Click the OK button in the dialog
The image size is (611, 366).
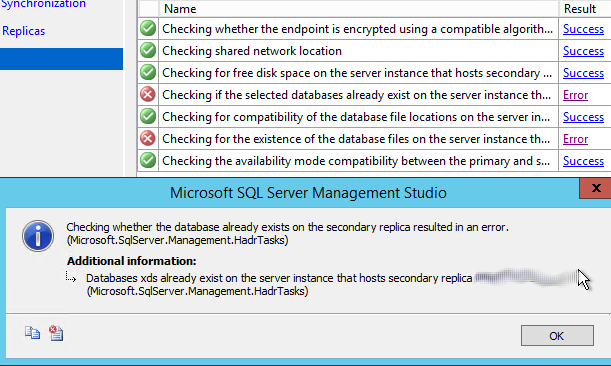[x=557, y=336]
